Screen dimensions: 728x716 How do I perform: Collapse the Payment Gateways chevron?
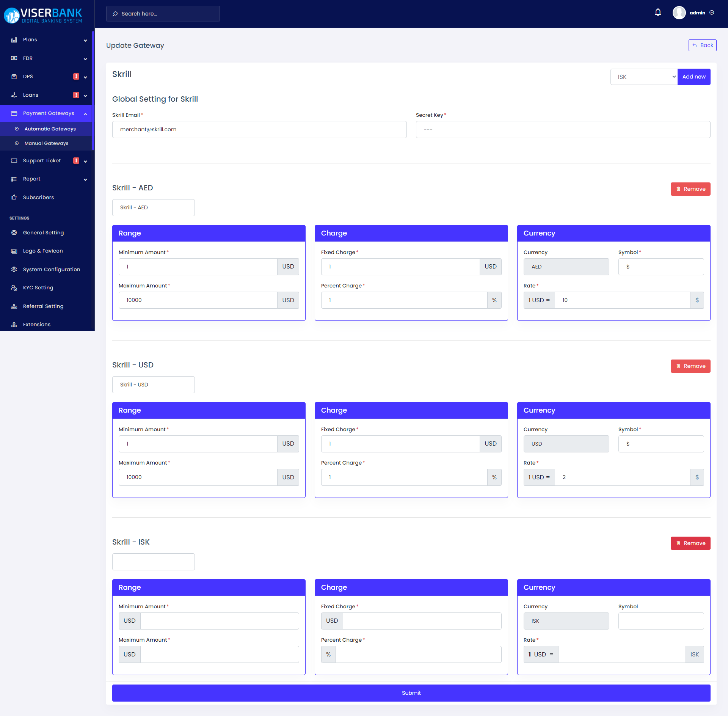pyautogui.click(x=85, y=114)
